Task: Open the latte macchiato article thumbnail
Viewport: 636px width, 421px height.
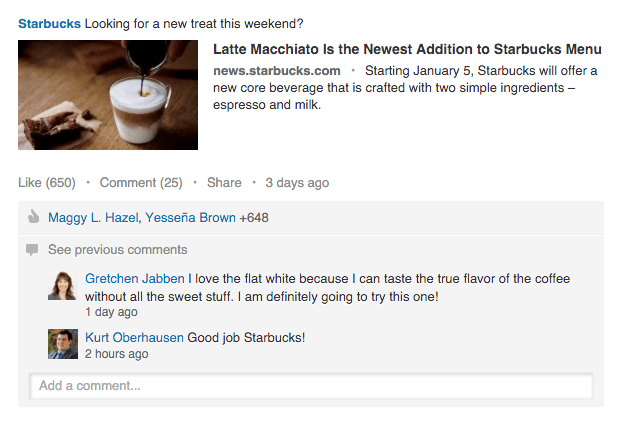Action: [x=108, y=95]
